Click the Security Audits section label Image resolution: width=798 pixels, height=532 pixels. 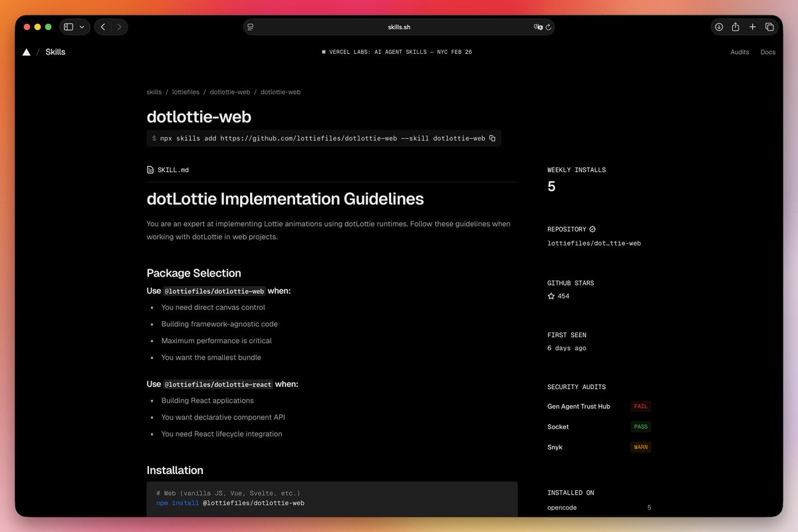point(577,387)
